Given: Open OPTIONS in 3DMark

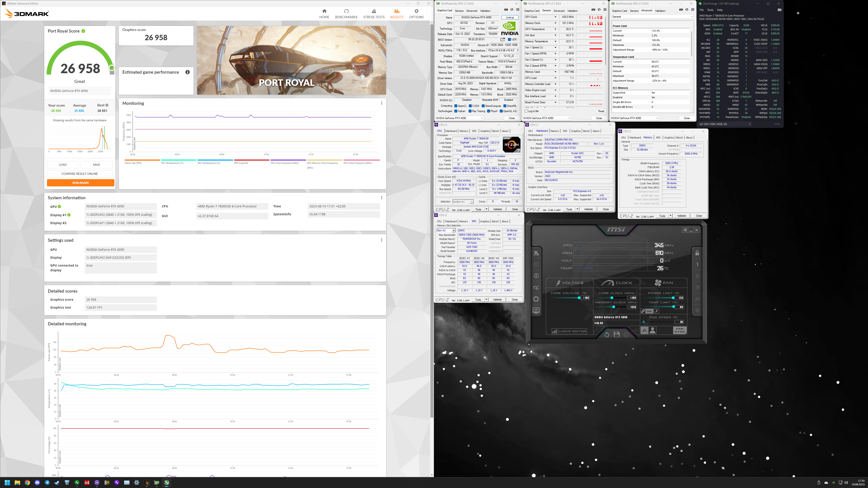Looking at the screenshot, I should click(x=416, y=14).
